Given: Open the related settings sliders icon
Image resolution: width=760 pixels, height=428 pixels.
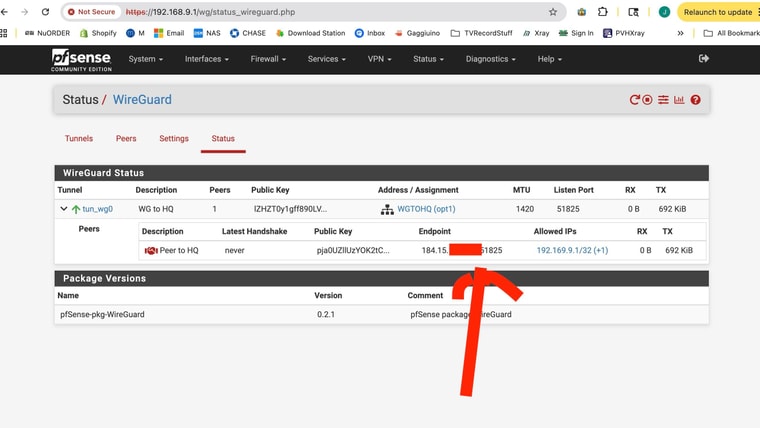Looking at the screenshot, I should [663, 100].
